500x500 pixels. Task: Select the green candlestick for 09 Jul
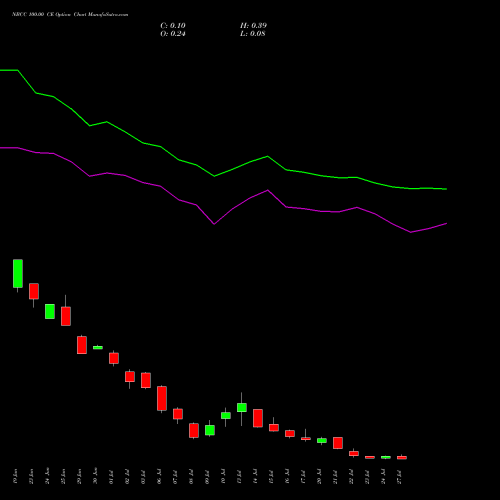[210, 430]
